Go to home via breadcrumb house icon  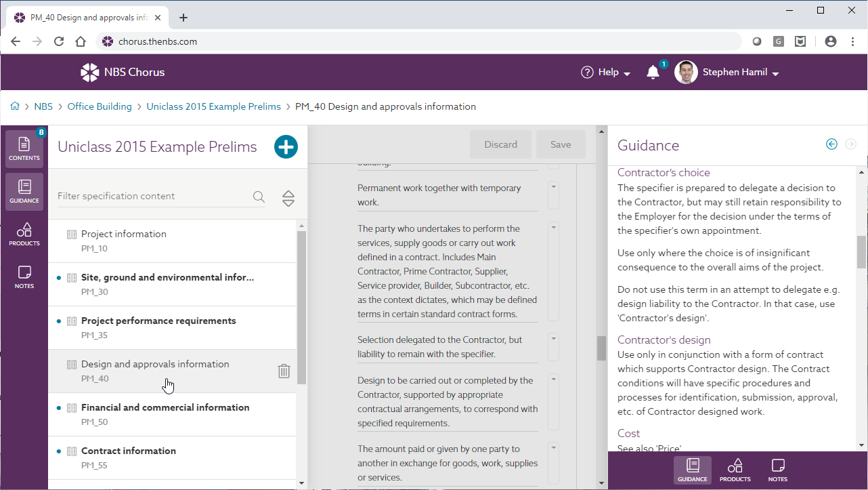15,106
